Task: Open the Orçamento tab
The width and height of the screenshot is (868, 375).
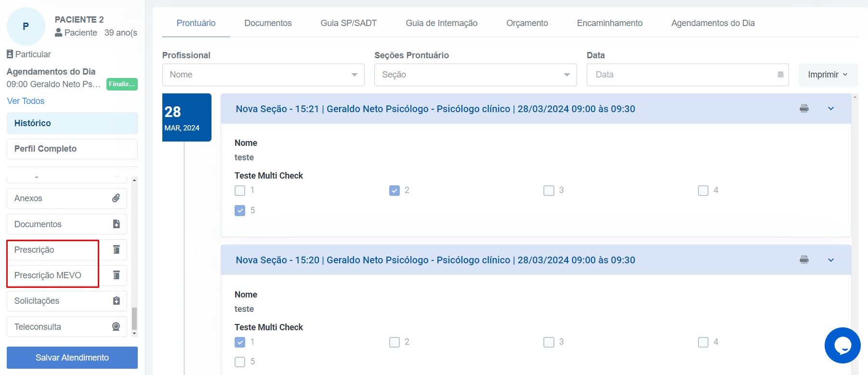Action: point(527,23)
